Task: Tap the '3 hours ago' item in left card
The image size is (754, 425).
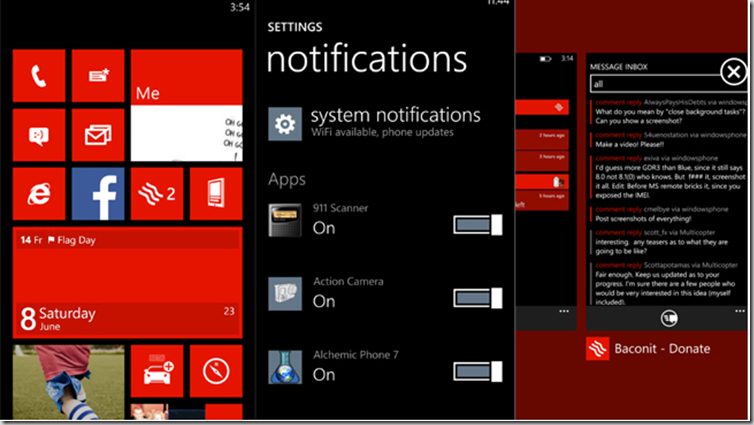Action: [x=542, y=161]
